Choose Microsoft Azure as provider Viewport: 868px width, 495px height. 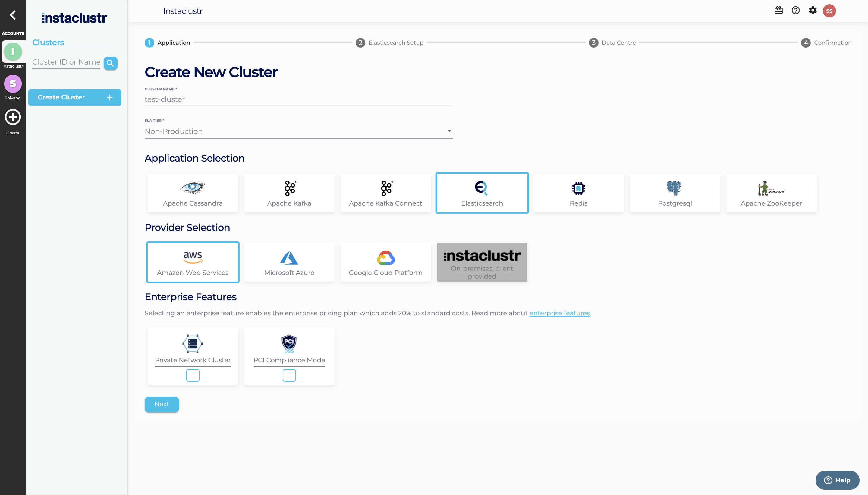click(x=289, y=262)
